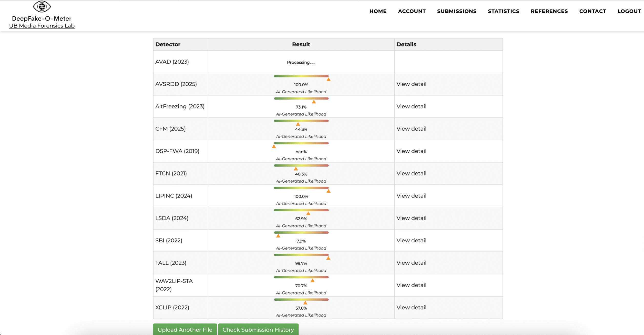The height and width of the screenshot is (335, 644).
Task: Select REFERENCES in the navigation bar
Action: (549, 11)
